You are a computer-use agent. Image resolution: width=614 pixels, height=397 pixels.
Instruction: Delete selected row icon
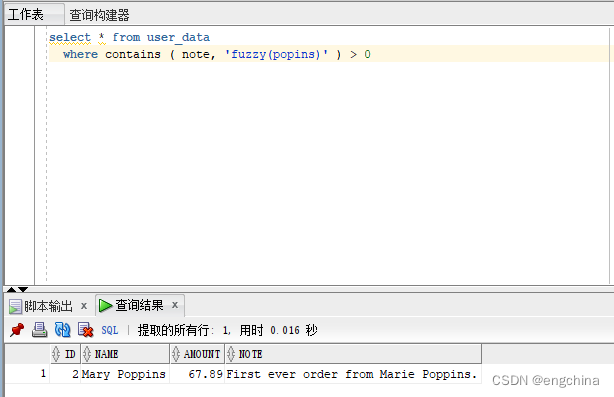pyautogui.click(x=85, y=330)
